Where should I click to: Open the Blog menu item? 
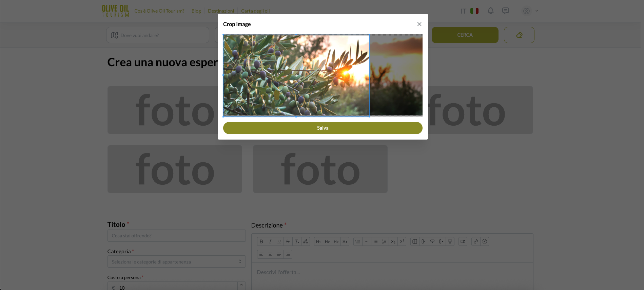196,11
